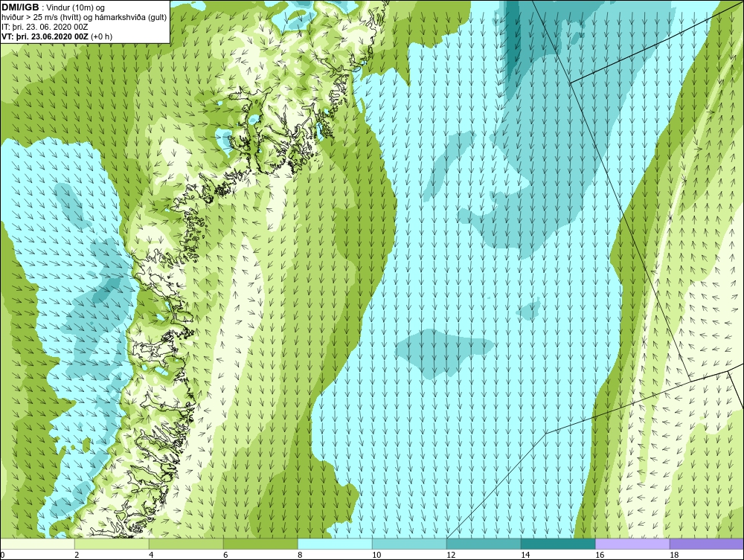Screen dimensions: 744x560
Task: Click the 6–8 m/s olive green legend swatch
Action: (260, 544)
